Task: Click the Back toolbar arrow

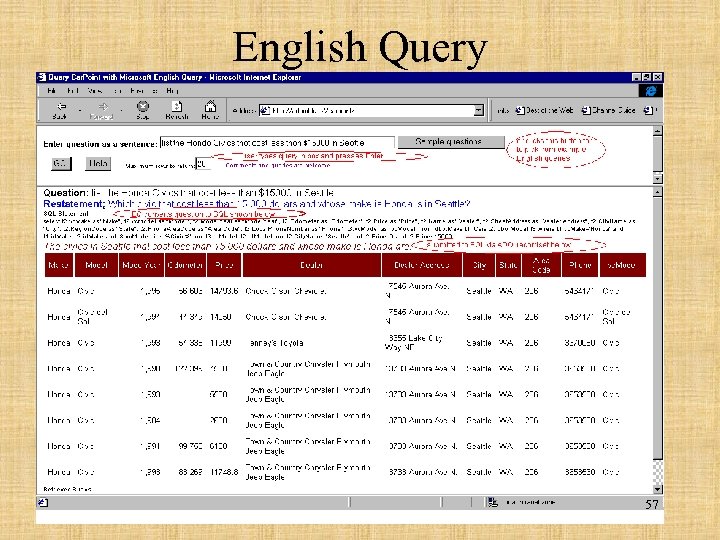Action: coord(61,107)
